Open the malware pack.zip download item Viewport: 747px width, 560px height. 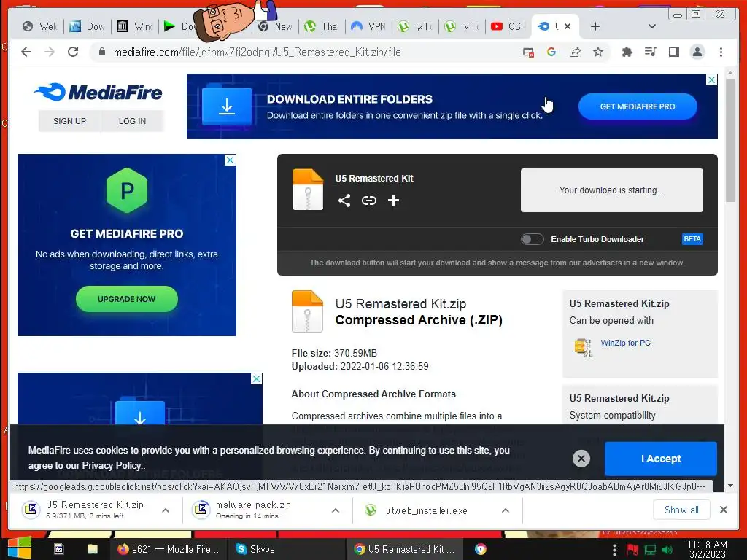coord(252,510)
